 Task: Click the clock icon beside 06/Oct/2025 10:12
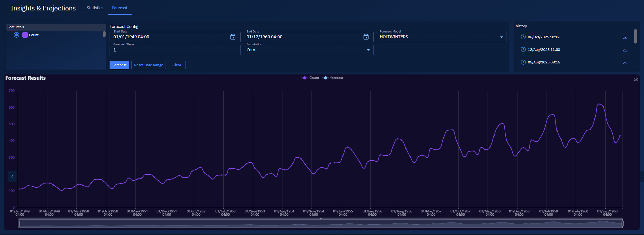523,37
